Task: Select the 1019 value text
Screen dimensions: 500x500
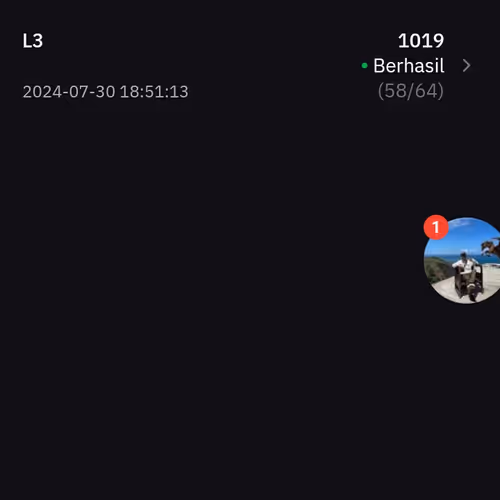Action: [x=421, y=41]
